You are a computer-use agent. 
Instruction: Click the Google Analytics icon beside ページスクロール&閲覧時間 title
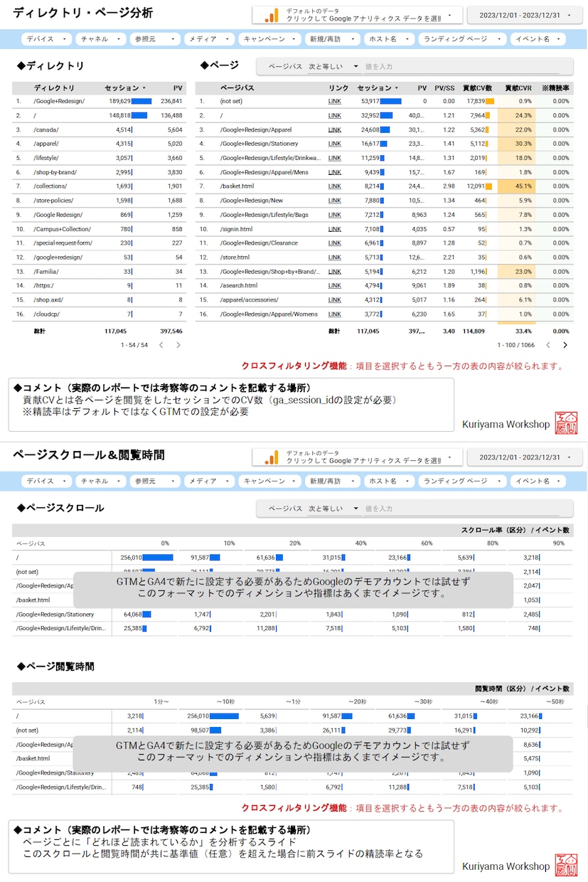click(x=272, y=457)
